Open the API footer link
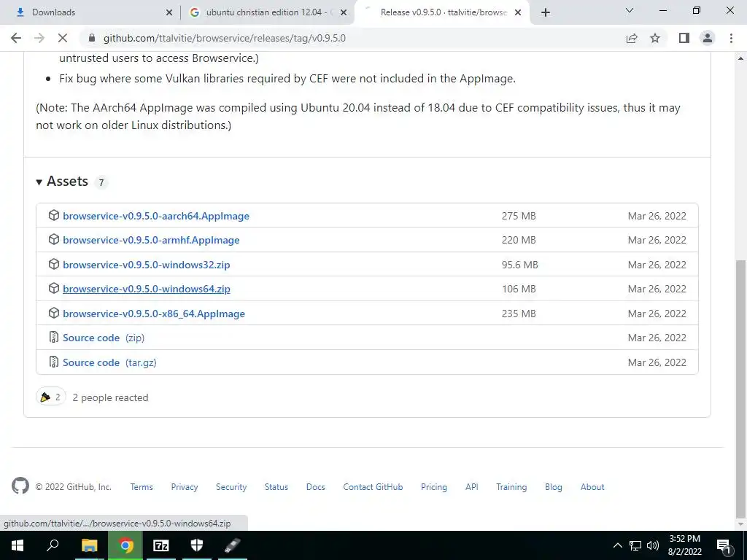The height and width of the screenshot is (560, 747). tap(472, 487)
